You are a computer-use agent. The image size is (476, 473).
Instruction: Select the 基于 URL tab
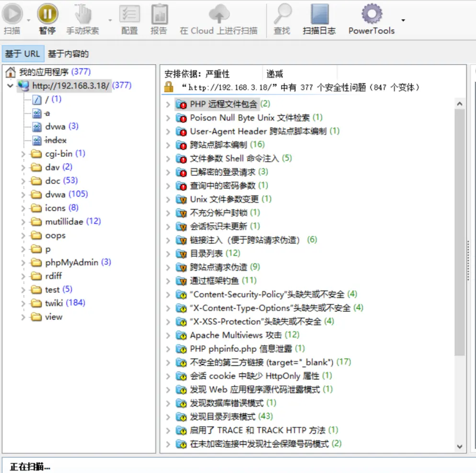click(x=23, y=54)
